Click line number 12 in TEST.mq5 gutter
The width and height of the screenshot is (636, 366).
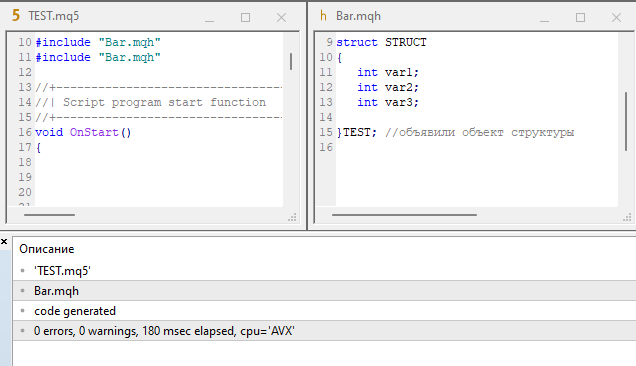(x=25, y=72)
